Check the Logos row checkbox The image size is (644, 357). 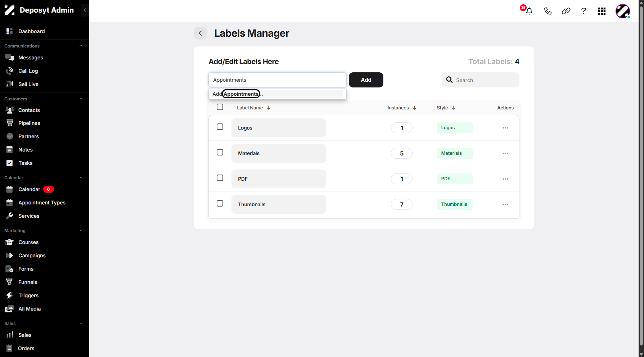pyautogui.click(x=220, y=127)
